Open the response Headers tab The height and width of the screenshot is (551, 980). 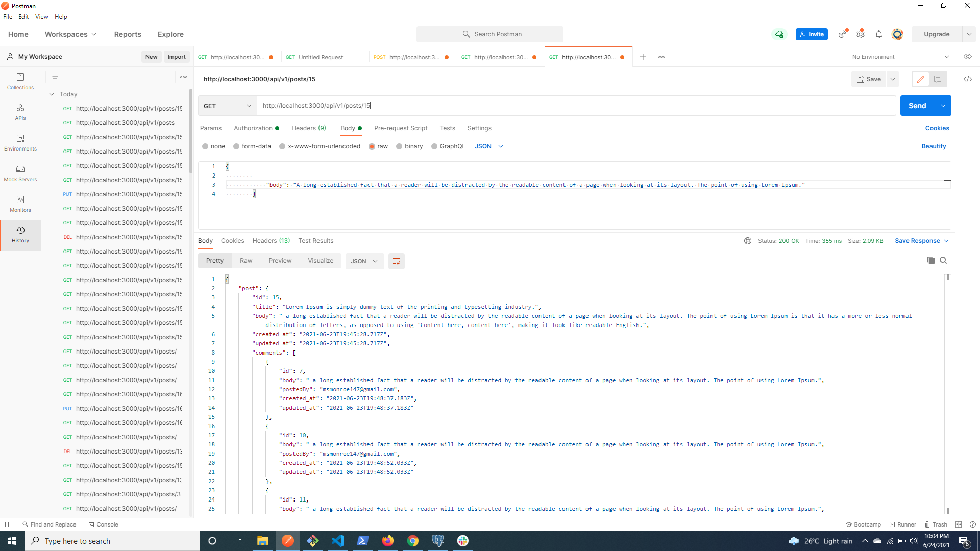(x=271, y=241)
